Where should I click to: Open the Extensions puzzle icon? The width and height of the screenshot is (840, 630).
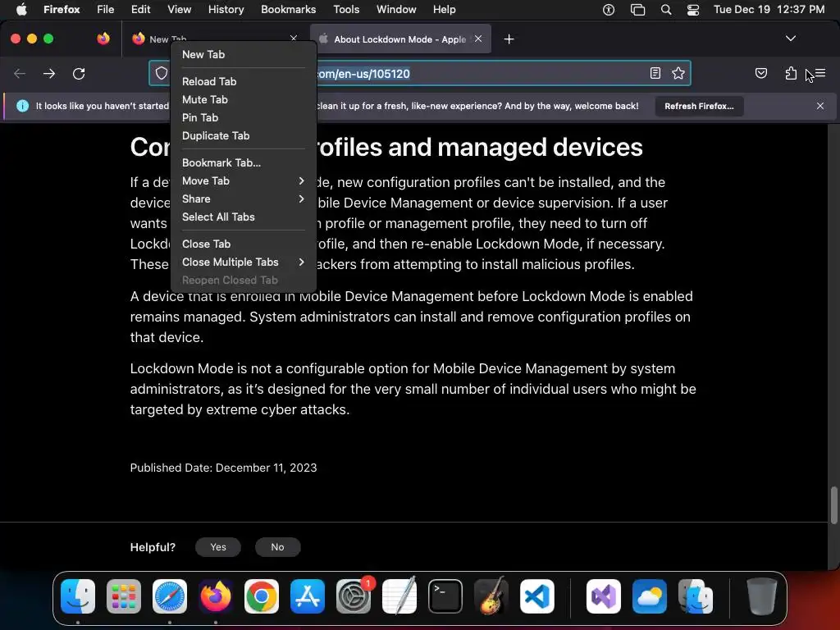pyautogui.click(x=791, y=73)
